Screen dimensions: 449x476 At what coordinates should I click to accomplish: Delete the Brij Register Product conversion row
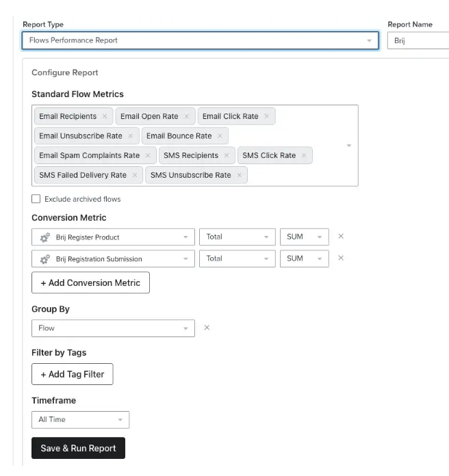341,237
